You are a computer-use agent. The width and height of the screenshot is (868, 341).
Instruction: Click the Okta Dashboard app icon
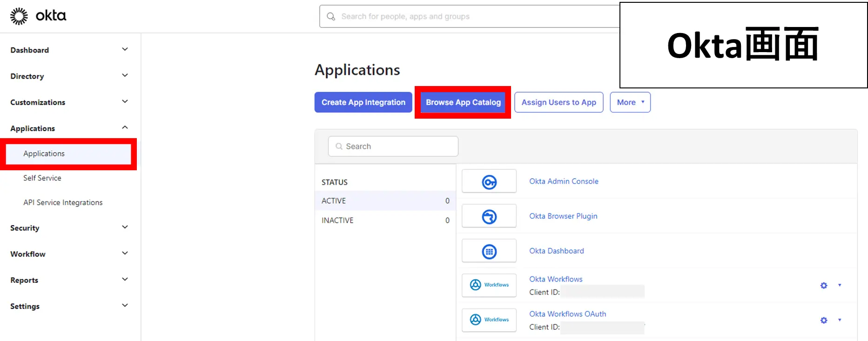tap(489, 251)
